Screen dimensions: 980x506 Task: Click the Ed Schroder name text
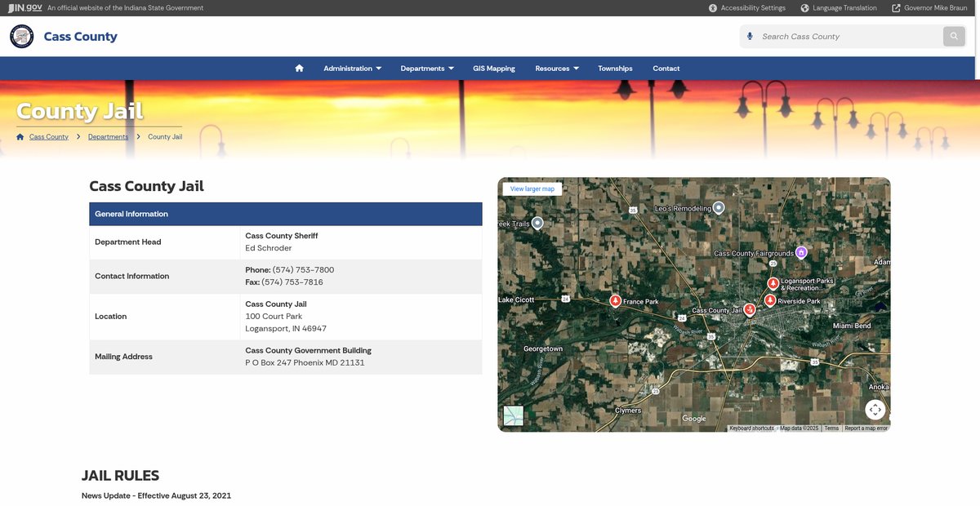point(269,248)
